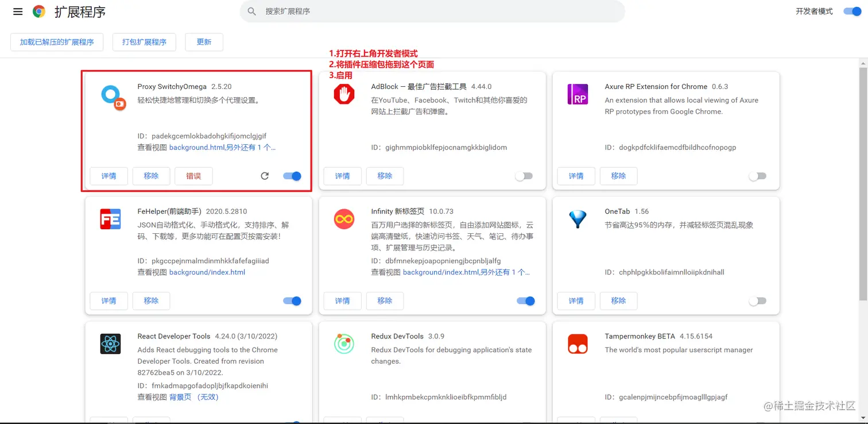Screen dimensions: 868x424
Task: Click the Proxy SwitchyOmega extension icon
Action: click(113, 98)
